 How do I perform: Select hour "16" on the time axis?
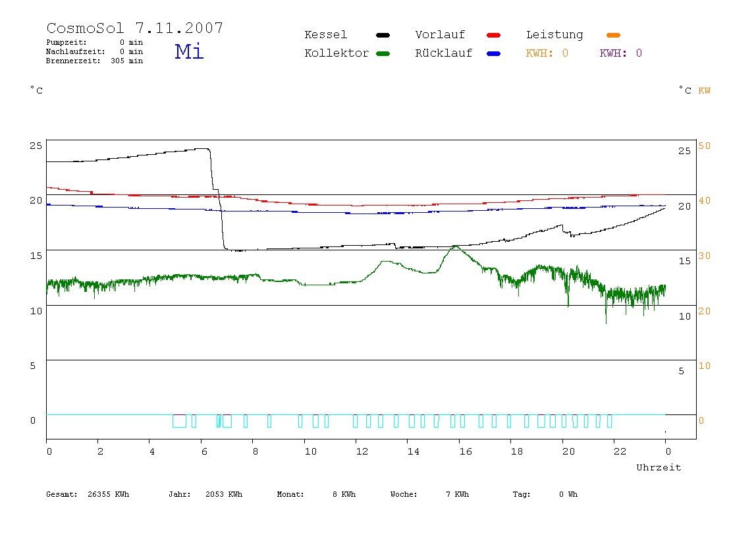tap(466, 451)
